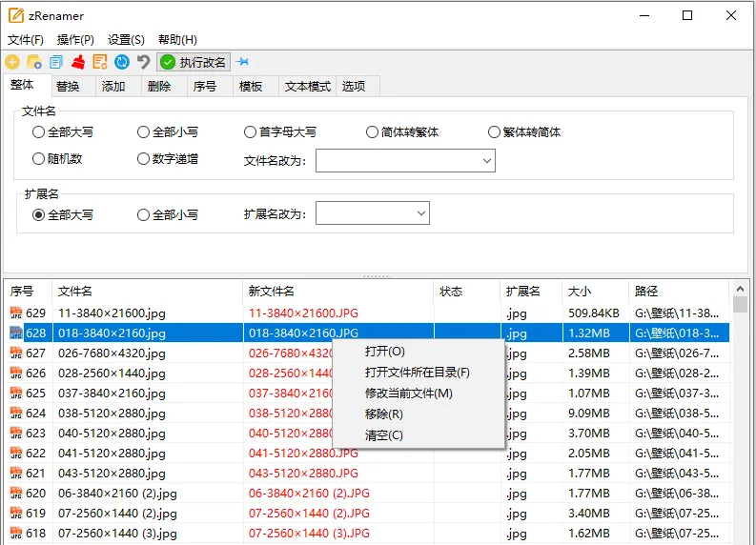Click the JPG file icon for selected row 628

(16, 333)
